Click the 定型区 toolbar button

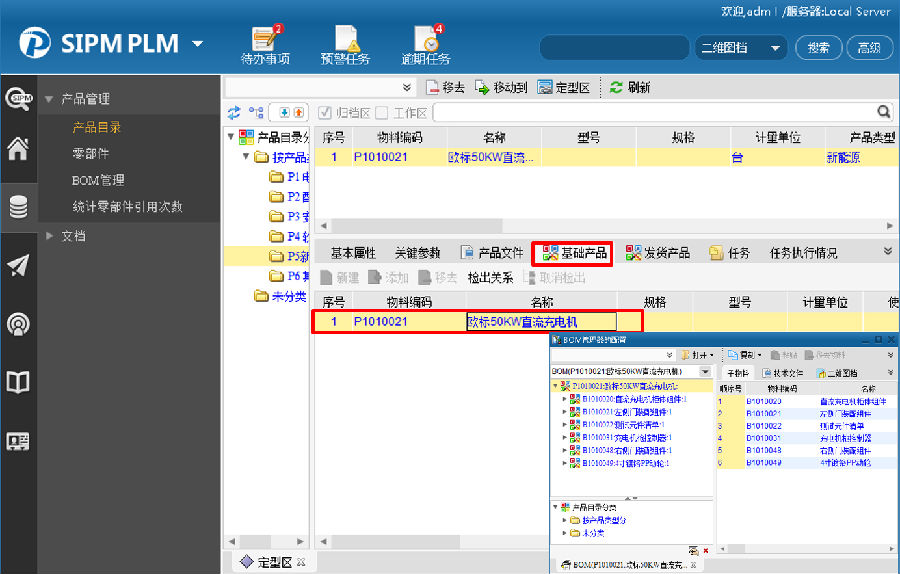pyautogui.click(x=564, y=87)
